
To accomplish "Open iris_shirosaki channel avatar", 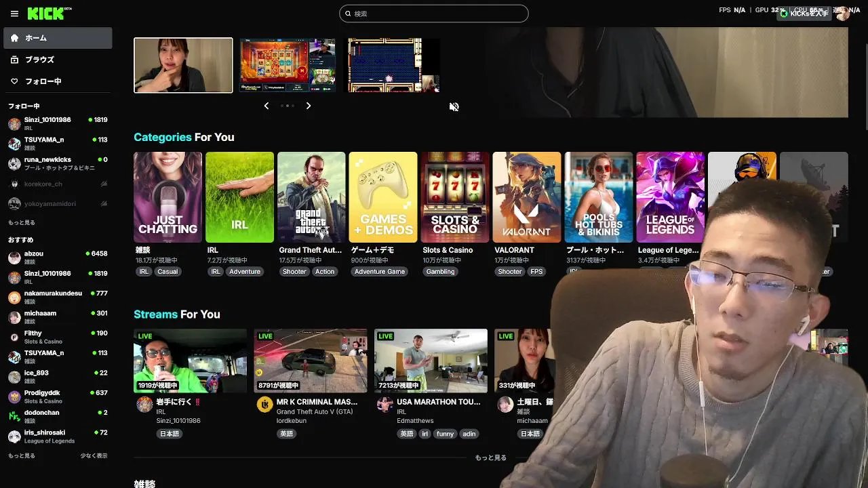I will [x=14, y=436].
